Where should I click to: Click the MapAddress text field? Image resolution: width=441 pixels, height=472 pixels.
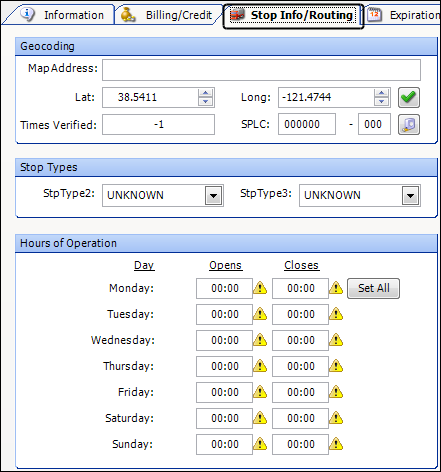coord(261,70)
